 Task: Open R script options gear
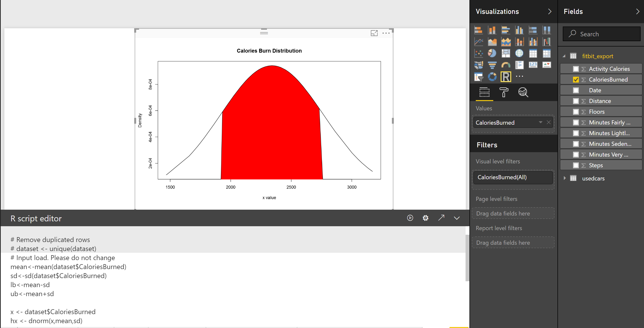click(x=425, y=218)
